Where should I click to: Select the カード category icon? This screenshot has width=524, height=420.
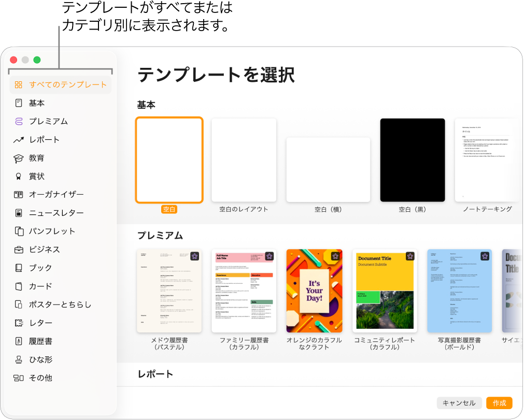19,286
